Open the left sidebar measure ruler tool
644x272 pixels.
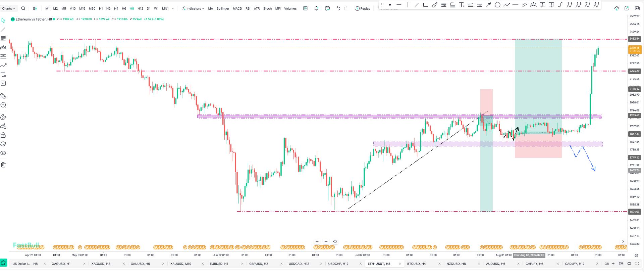pyautogui.click(x=3, y=96)
